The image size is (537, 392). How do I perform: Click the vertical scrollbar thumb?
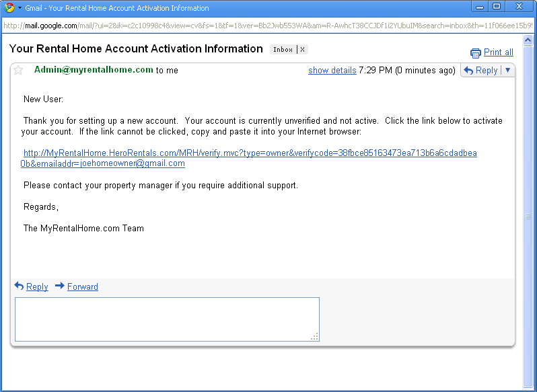point(528,217)
